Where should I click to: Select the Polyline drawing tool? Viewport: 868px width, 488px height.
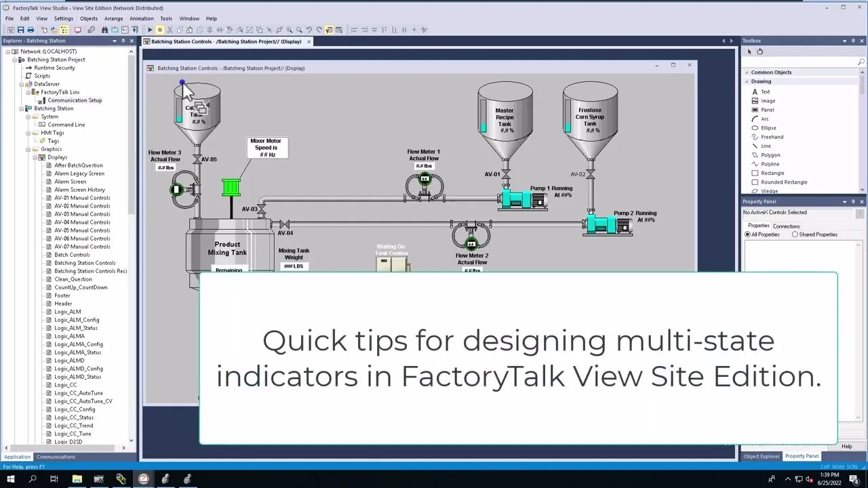pyautogui.click(x=766, y=164)
